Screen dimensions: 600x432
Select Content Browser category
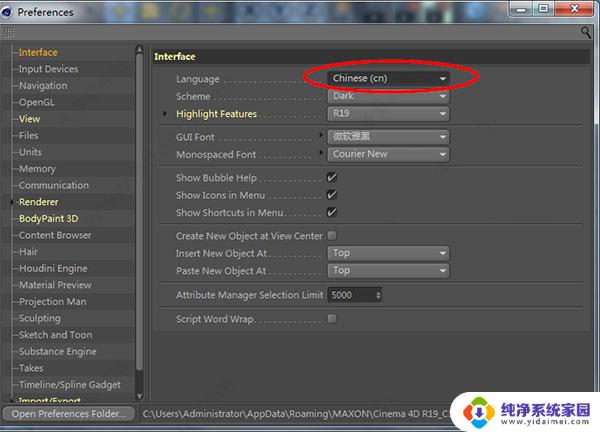pyautogui.click(x=55, y=235)
